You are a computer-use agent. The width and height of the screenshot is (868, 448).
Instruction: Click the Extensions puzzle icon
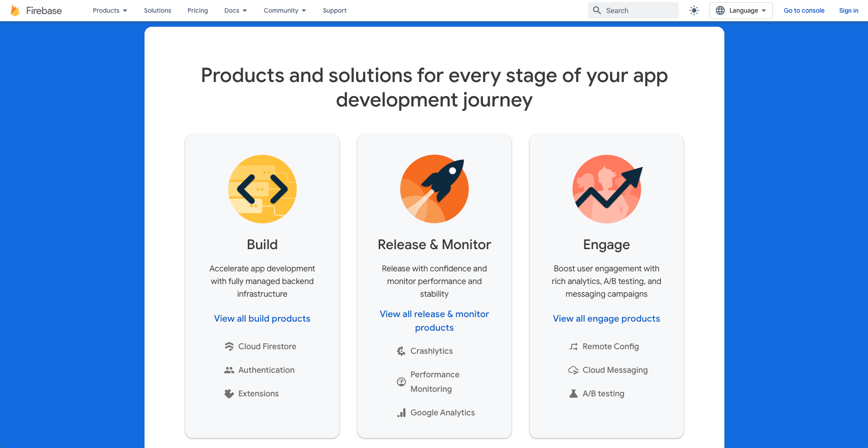(x=229, y=394)
